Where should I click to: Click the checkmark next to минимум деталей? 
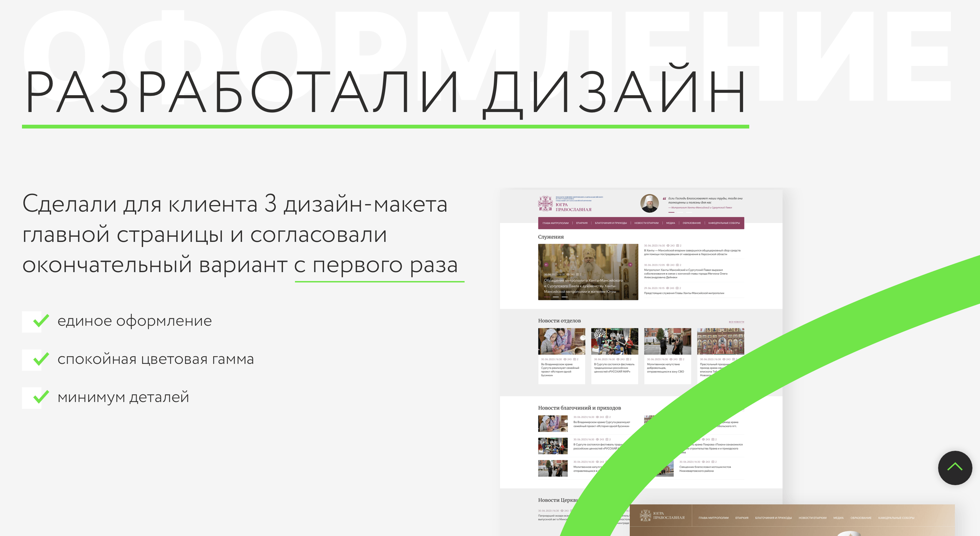pos(41,397)
